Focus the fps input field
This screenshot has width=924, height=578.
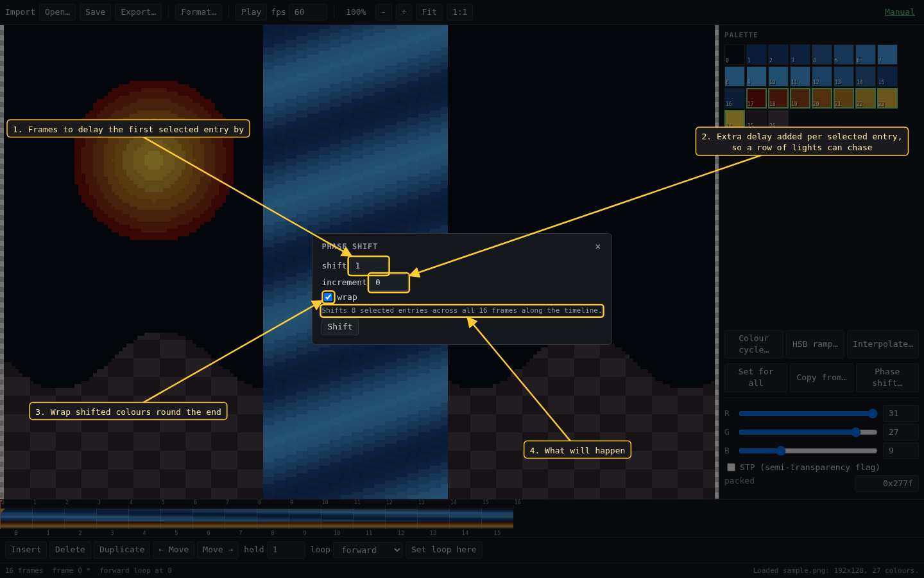coord(308,12)
